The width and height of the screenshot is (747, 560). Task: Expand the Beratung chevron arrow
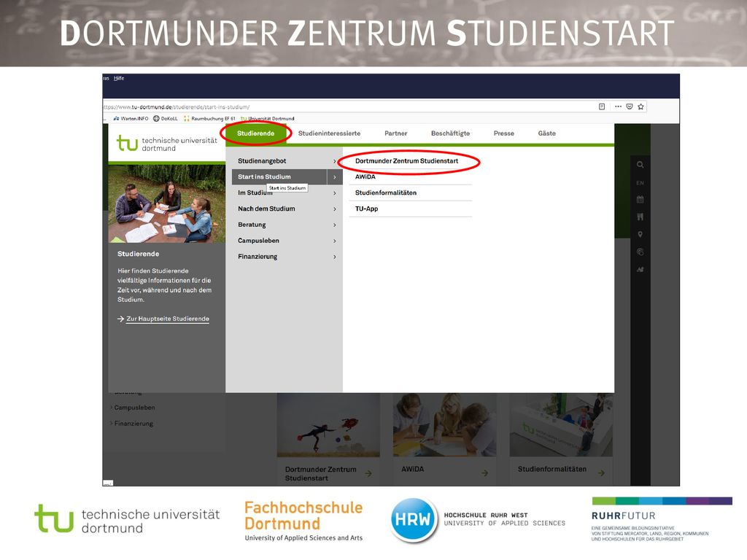point(335,225)
